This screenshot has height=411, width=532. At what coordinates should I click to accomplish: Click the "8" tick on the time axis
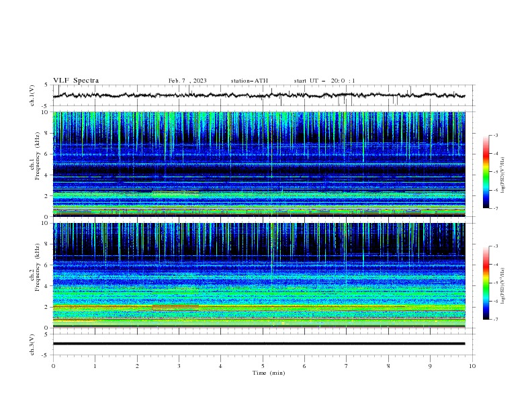(388, 366)
